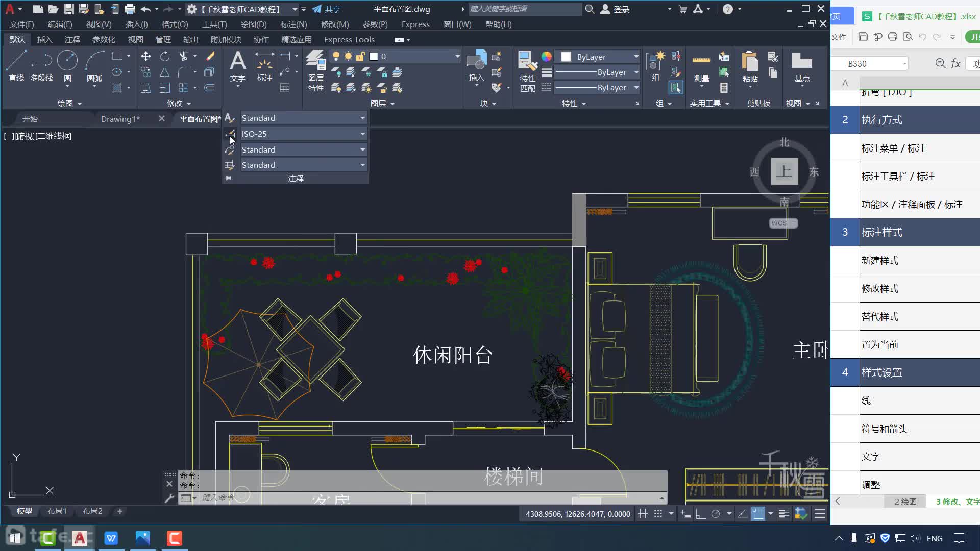Click the Measure (测量) tool
This screenshot has width=980, height=551.
[x=702, y=66]
